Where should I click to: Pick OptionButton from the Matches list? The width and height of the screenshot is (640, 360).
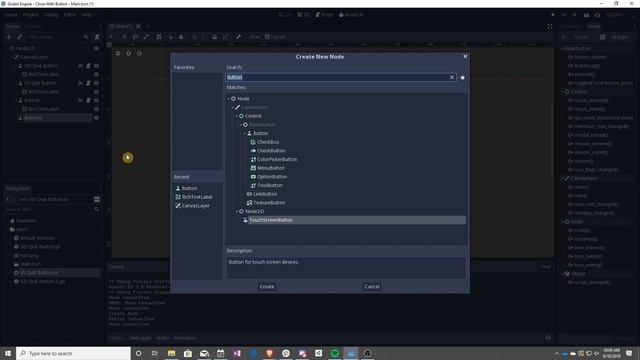[x=272, y=177]
